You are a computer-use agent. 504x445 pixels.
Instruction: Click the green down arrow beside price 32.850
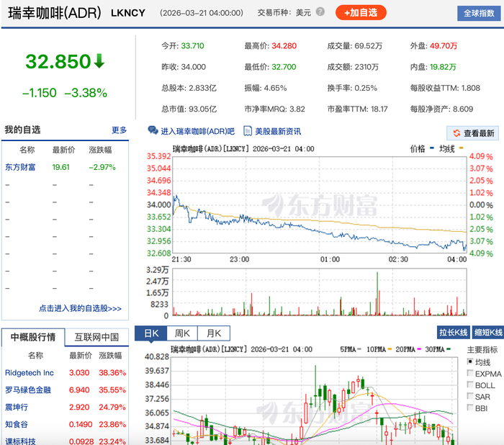click(99, 61)
